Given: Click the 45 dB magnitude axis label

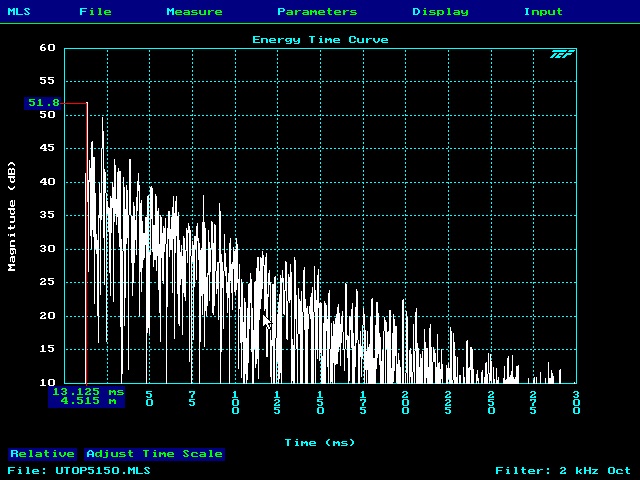Looking at the screenshot, I should [47, 148].
